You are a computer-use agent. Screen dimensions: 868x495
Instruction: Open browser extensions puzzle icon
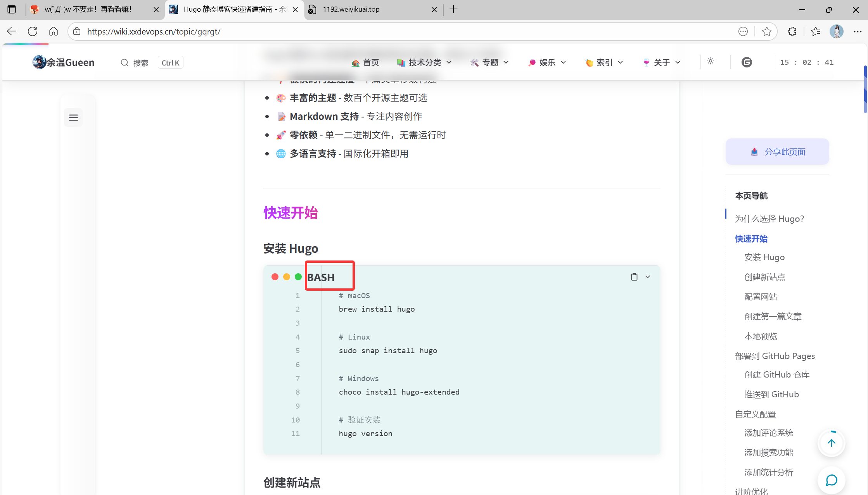[x=792, y=31]
